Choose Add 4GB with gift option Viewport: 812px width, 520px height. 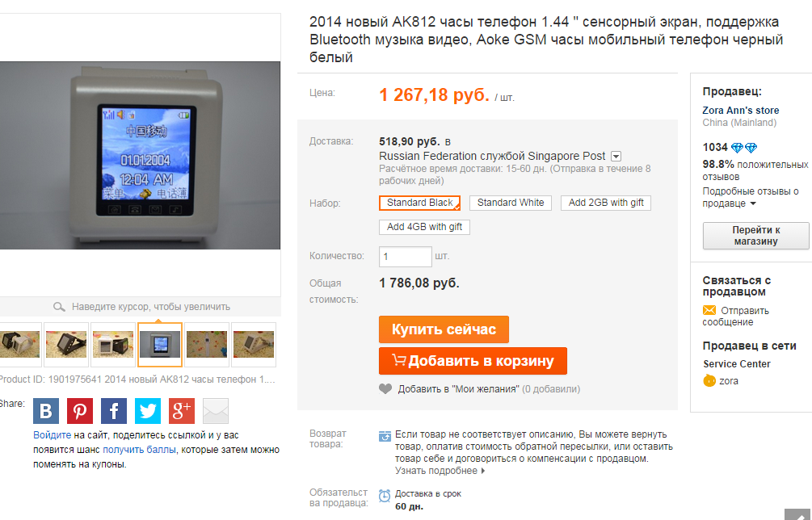(x=425, y=227)
